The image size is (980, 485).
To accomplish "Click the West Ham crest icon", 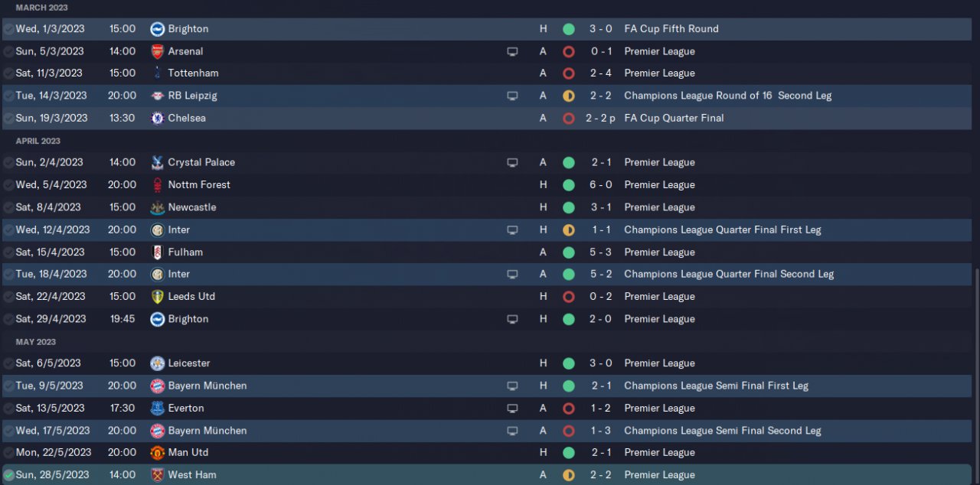I will pos(158,474).
